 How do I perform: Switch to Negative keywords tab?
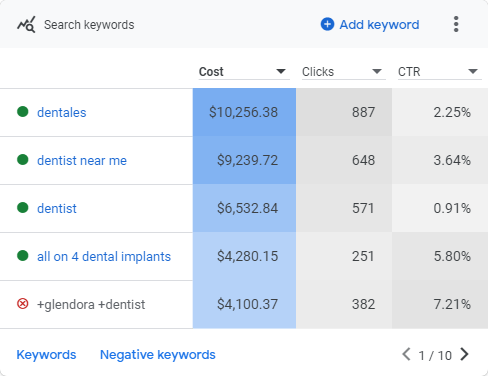tap(158, 355)
